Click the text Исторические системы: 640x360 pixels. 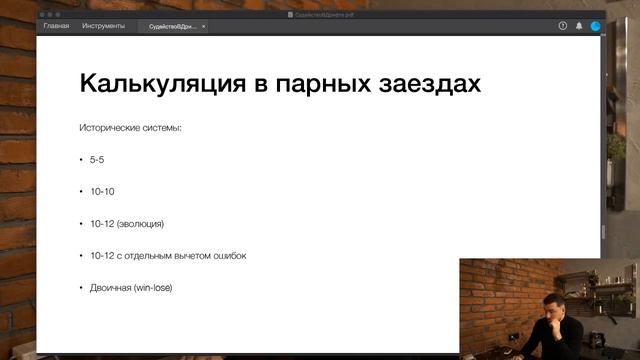(x=130, y=128)
